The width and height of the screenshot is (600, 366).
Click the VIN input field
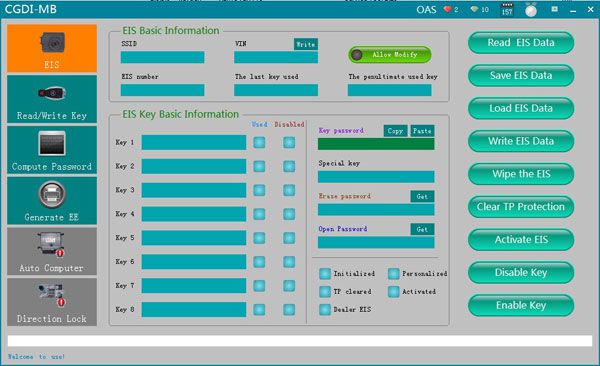coord(276,57)
